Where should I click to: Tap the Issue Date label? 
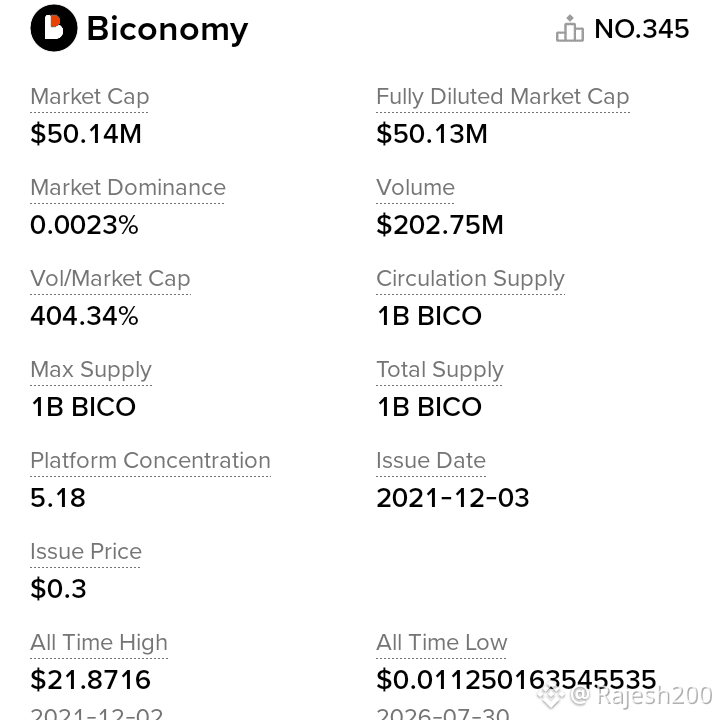tap(431, 461)
